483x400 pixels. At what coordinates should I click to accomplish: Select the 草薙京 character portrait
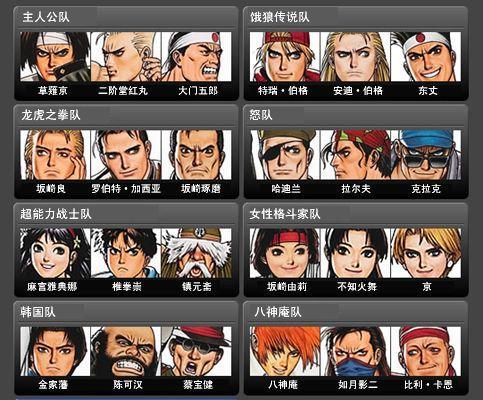[x=55, y=57]
